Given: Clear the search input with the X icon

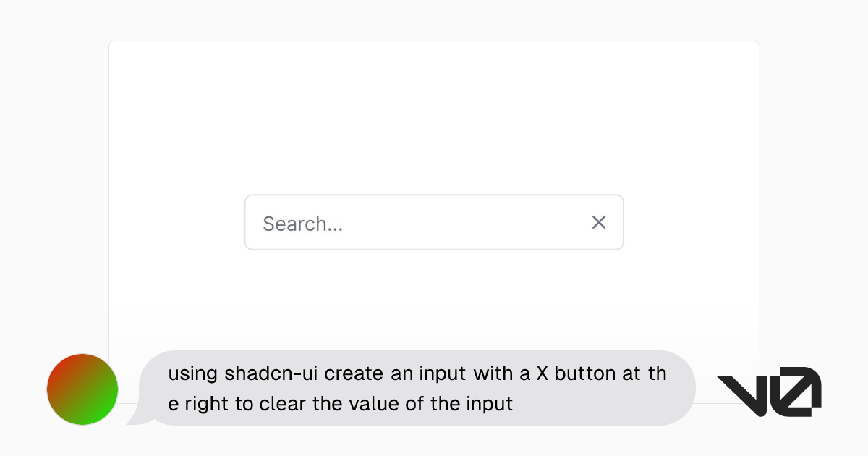Looking at the screenshot, I should click(x=599, y=222).
